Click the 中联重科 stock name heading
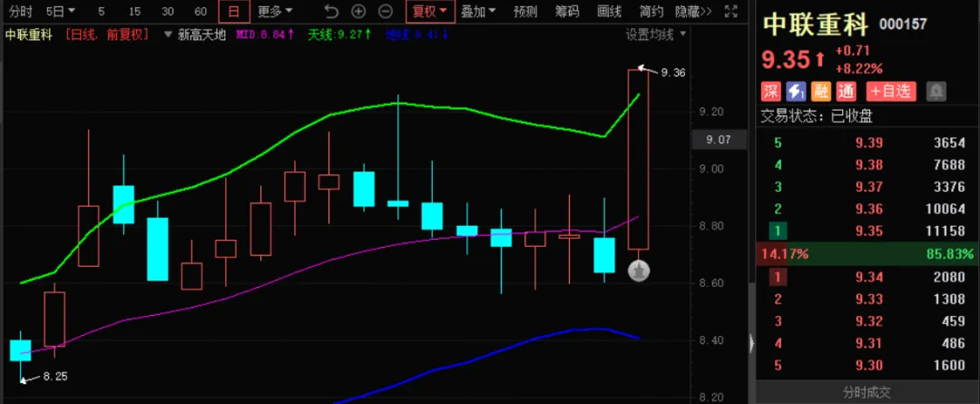 point(817,25)
